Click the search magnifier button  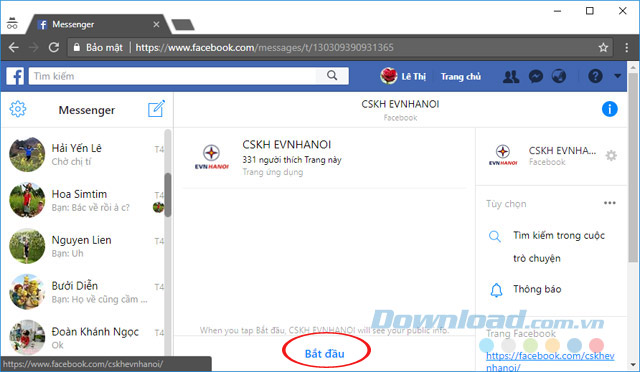click(332, 76)
